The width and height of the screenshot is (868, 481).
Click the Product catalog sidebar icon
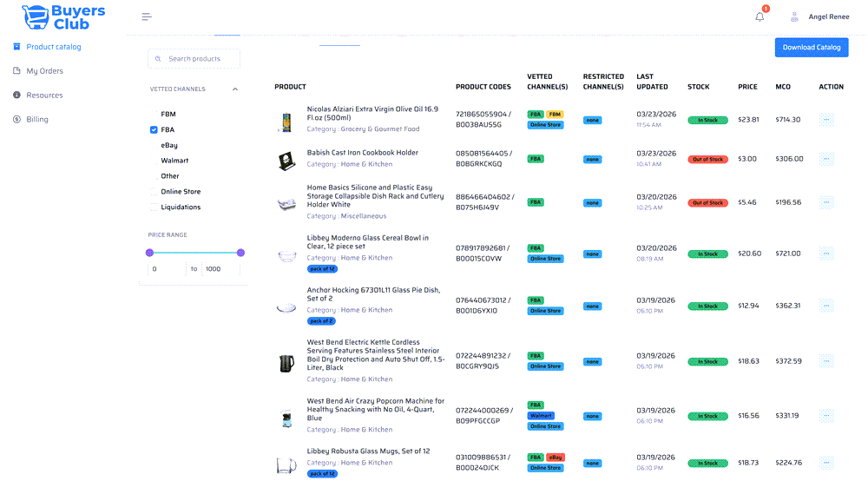click(16, 47)
